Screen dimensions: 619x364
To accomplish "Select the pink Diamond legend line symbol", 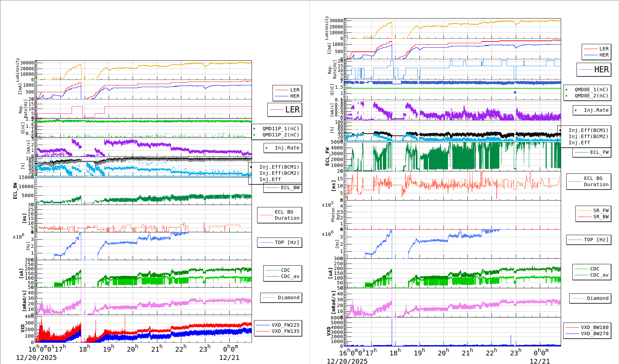I will point(269,298).
